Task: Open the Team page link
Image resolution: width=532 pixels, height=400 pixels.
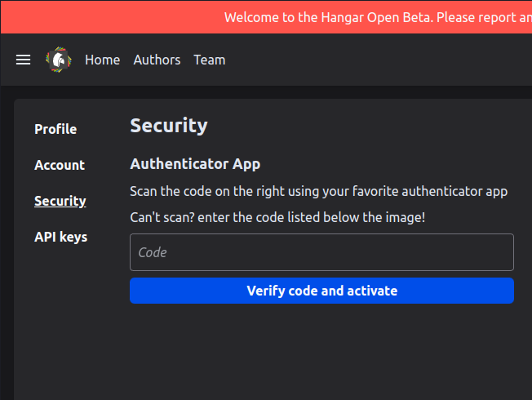Action: coord(210,60)
